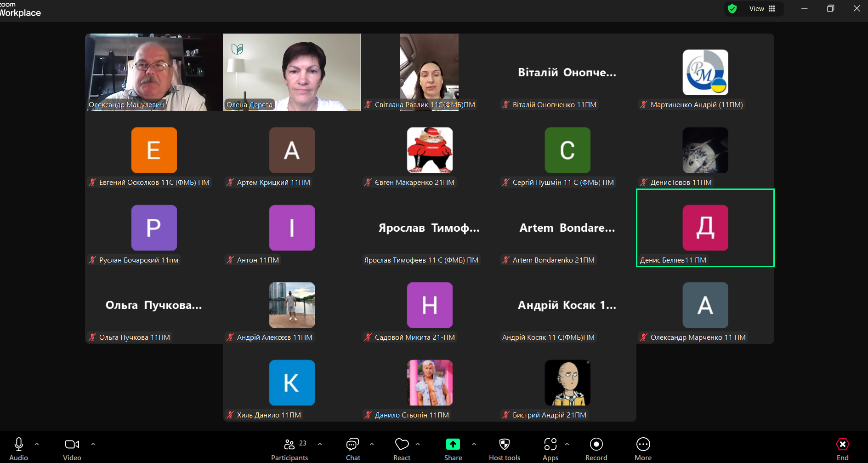Click Мартиненко Андрій profile picture
The width and height of the screenshot is (868, 463).
[x=705, y=73]
